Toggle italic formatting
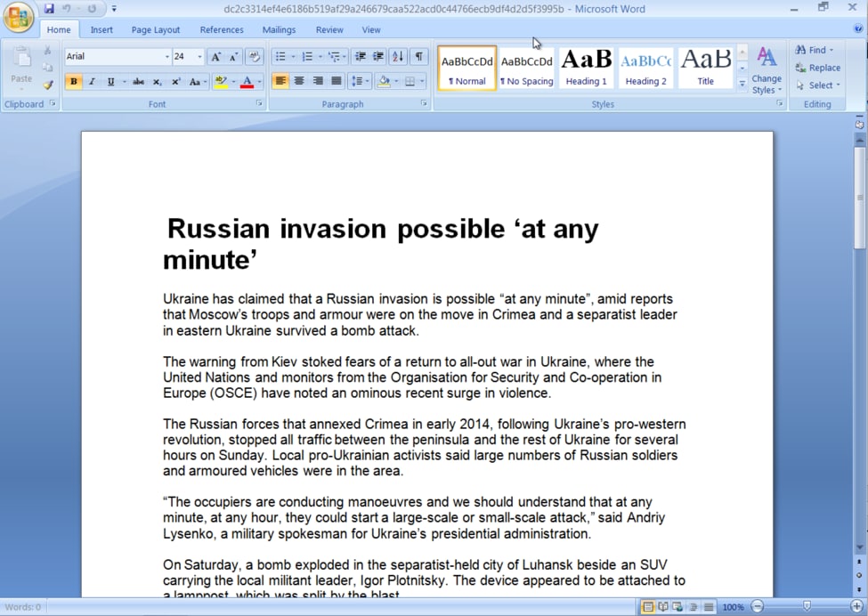 (x=92, y=82)
